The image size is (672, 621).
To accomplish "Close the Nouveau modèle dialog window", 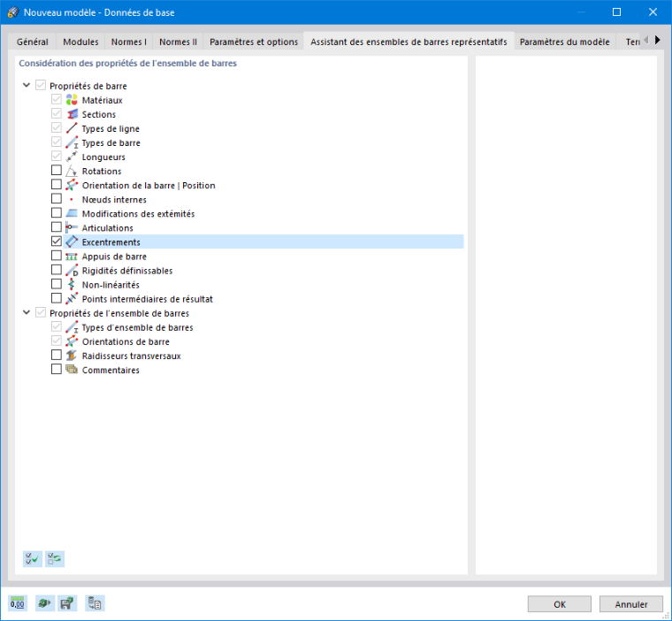I will (653, 12).
